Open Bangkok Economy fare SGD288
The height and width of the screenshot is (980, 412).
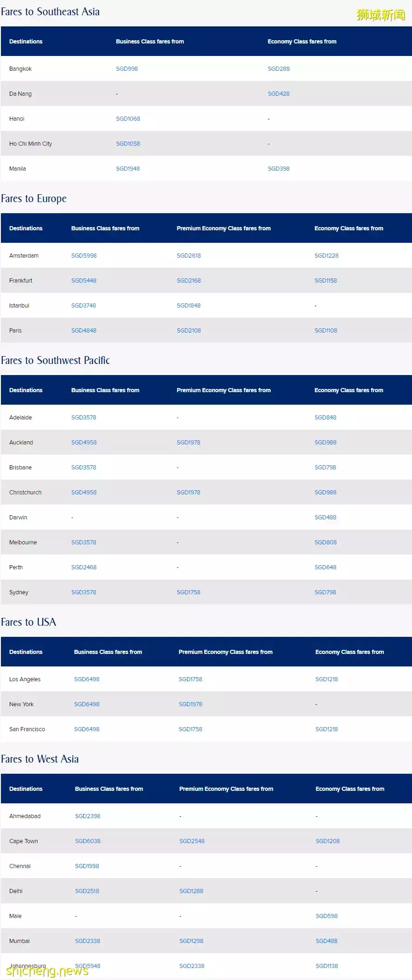pyautogui.click(x=279, y=69)
